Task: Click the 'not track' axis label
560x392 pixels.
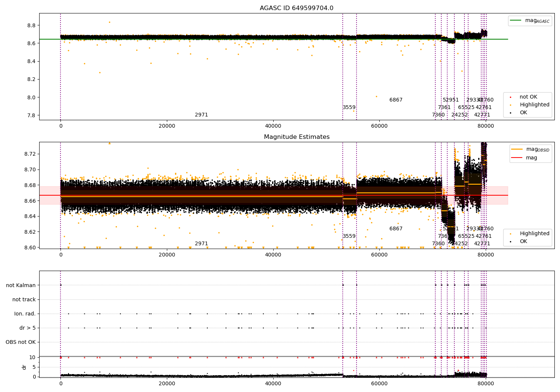Action: tap(24, 299)
